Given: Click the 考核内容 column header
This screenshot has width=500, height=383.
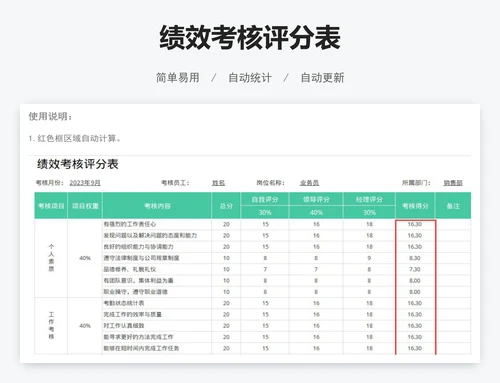Looking at the screenshot, I should 157,206.
